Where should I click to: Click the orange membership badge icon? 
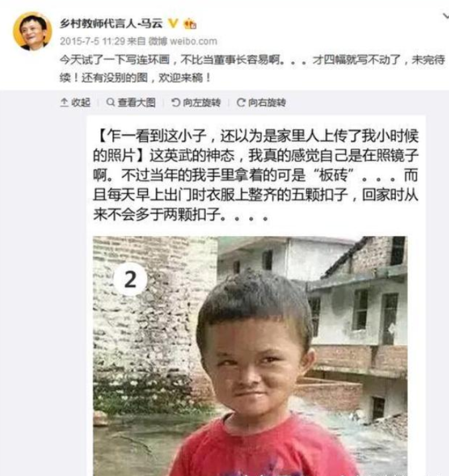(190, 24)
